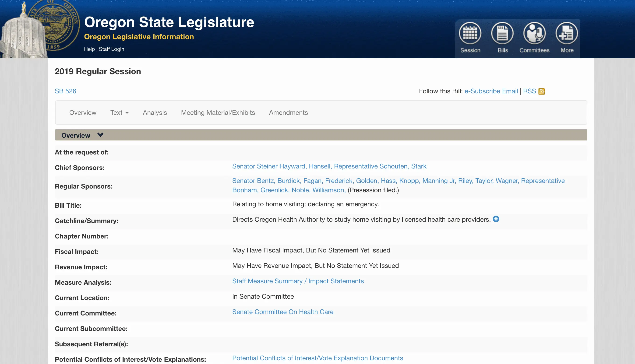This screenshot has height=364, width=635.
Task: Click the Staff Login link
Action: click(x=111, y=49)
